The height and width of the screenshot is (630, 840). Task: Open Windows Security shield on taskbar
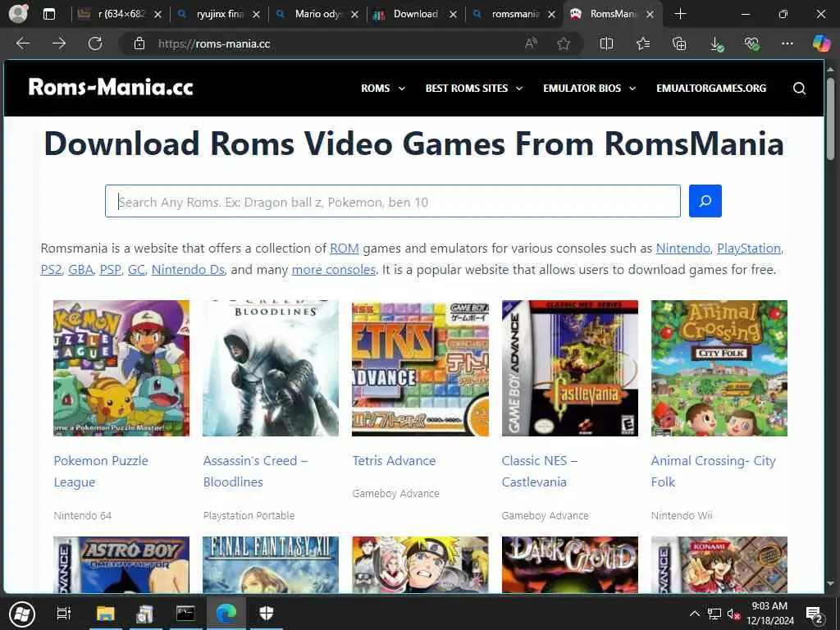click(x=267, y=614)
